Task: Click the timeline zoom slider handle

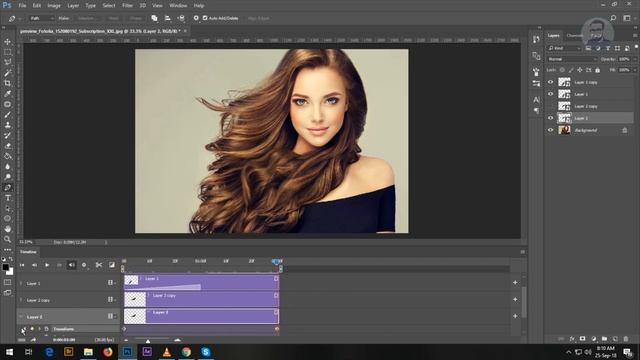Action: click(148, 340)
